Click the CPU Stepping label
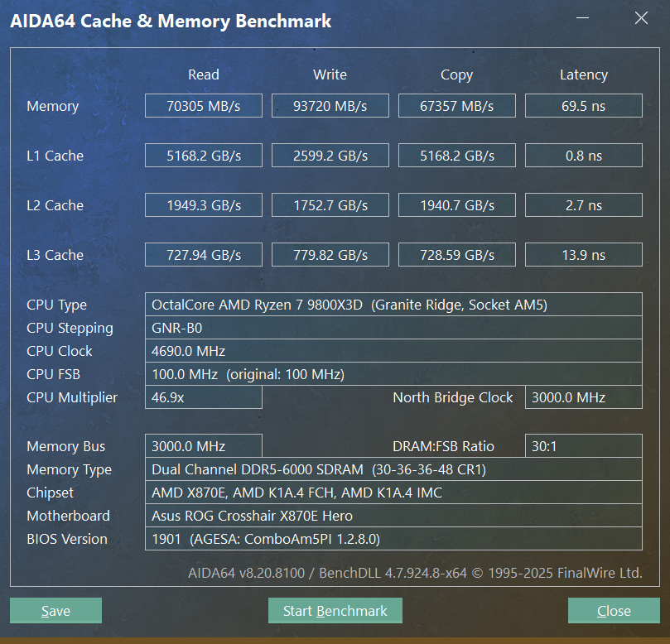 tap(70, 328)
